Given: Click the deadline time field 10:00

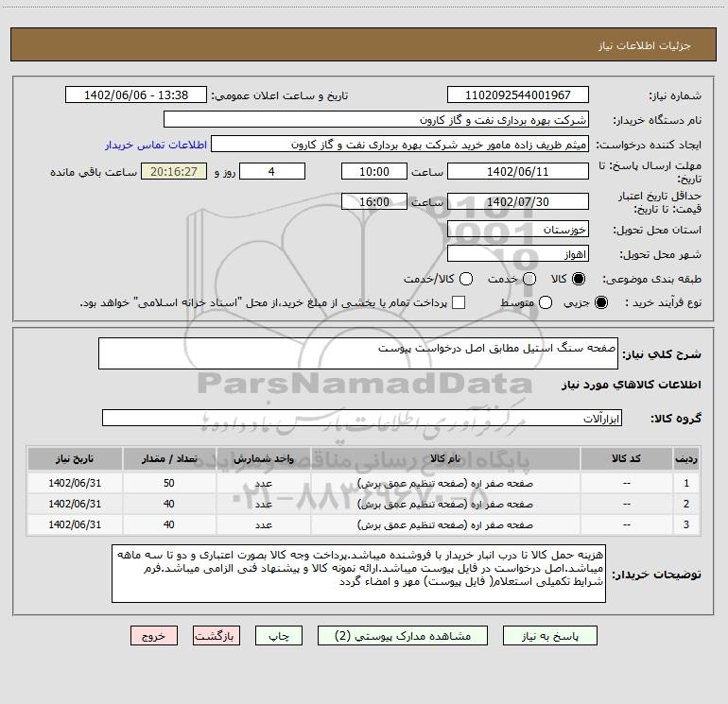Looking at the screenshot, I should pyautogui.click(x=374, y=171).
